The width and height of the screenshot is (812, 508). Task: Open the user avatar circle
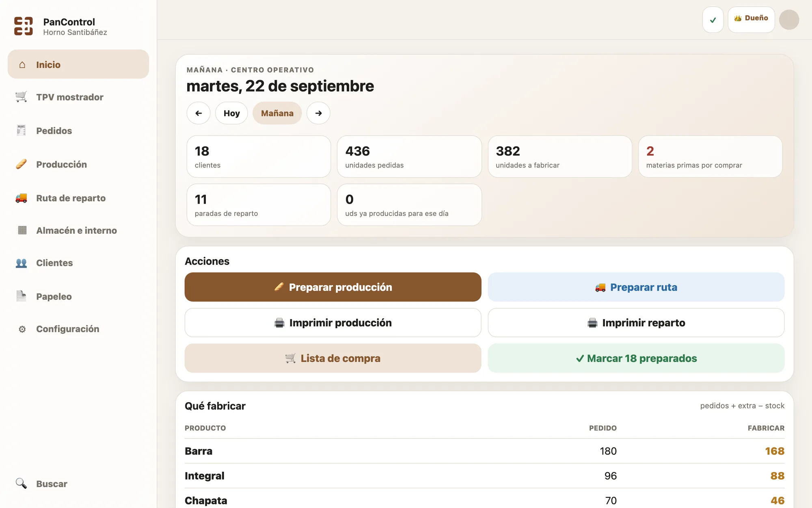coord(789,20)
